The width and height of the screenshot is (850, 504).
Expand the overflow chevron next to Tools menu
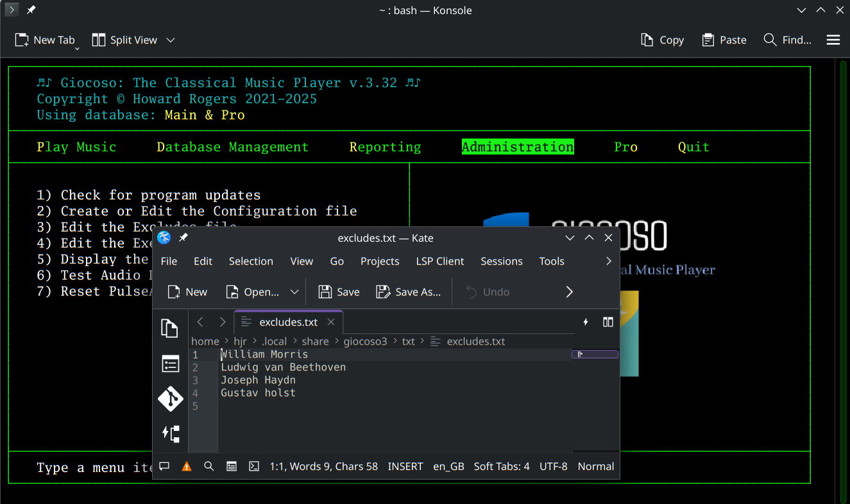point(608,261)
